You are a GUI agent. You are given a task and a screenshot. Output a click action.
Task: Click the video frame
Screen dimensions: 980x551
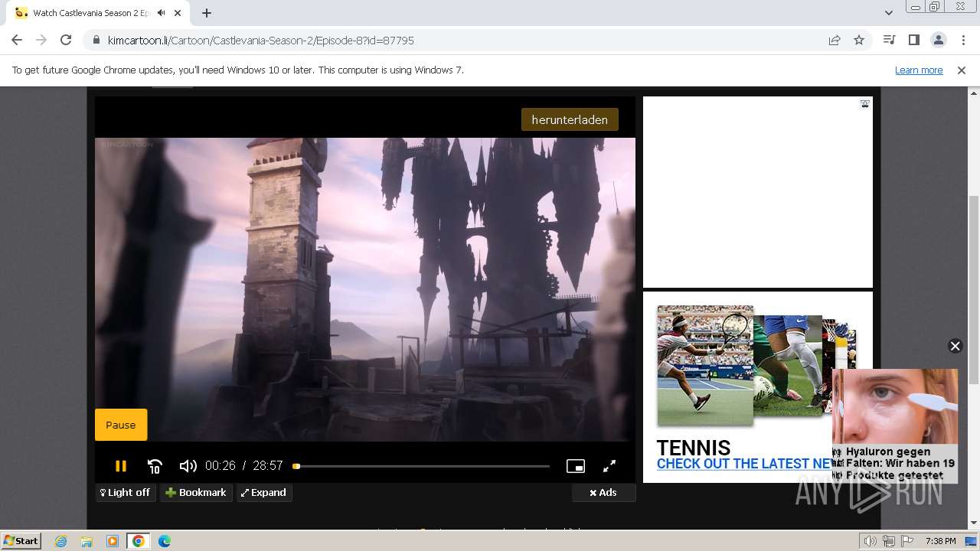tap(365, 289)
